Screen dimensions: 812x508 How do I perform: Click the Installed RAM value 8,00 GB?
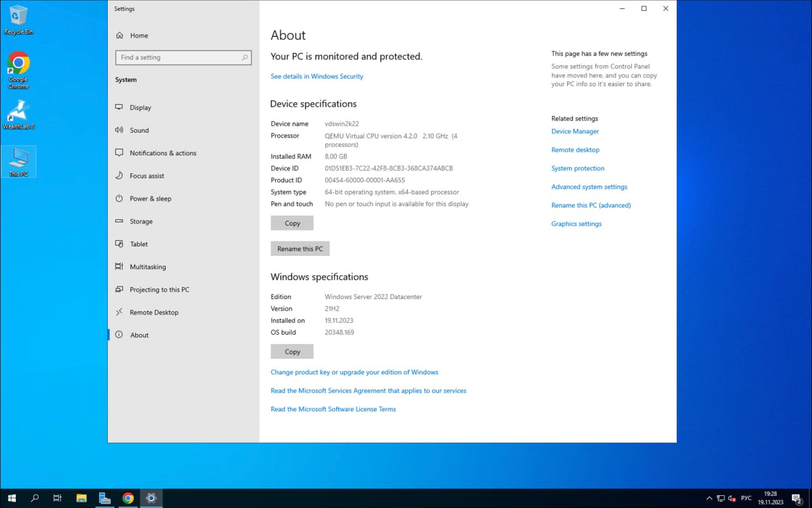[x=336, y=156]
